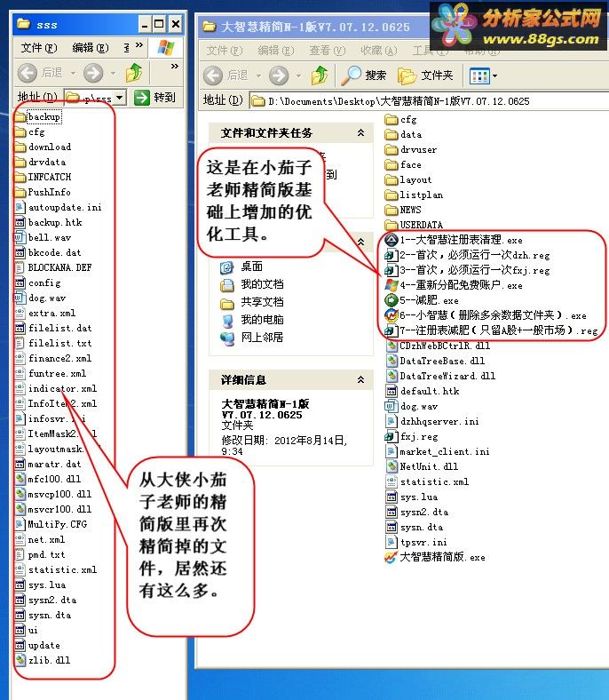Viewport: 609px width, 700px height.
Task: Select statistic.xml icon in 大智慧 window
Action: click(391, 482)
